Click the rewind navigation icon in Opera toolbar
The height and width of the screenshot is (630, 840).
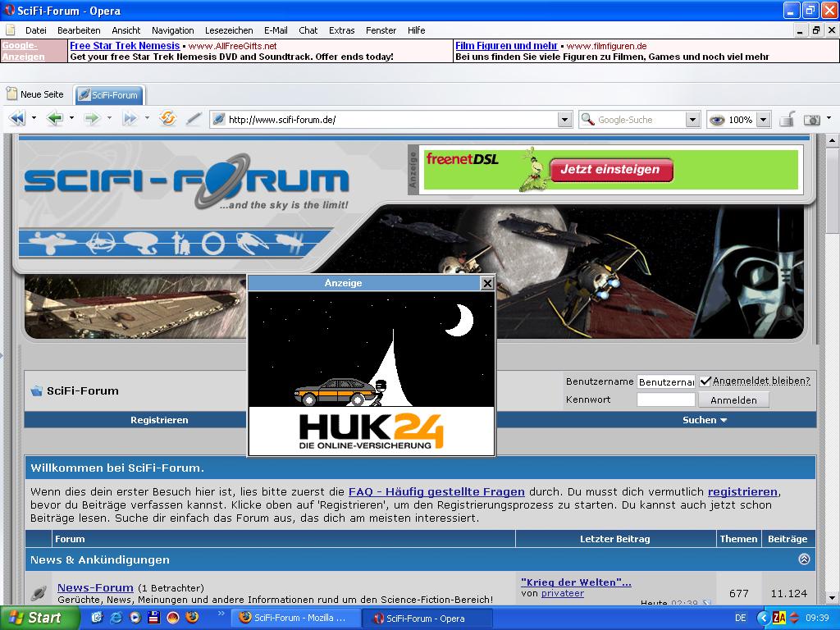point(17,118)
